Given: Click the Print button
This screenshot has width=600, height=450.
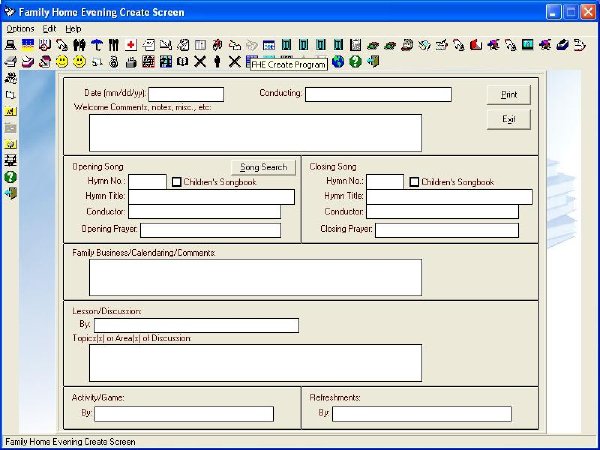Looking at the screenshot, I should (509, 95).
